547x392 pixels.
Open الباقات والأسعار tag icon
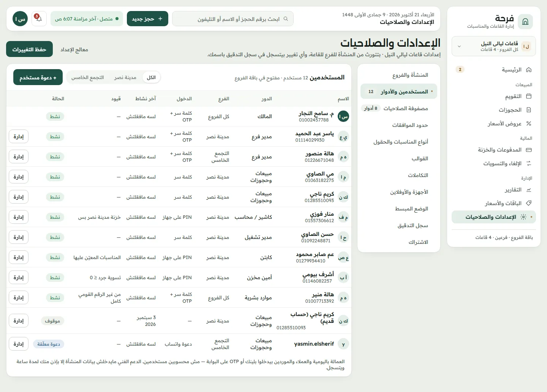(x=529, y=203)
